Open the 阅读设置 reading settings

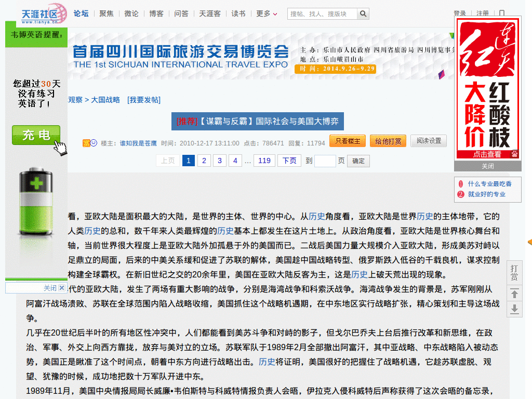click(429, 141)
